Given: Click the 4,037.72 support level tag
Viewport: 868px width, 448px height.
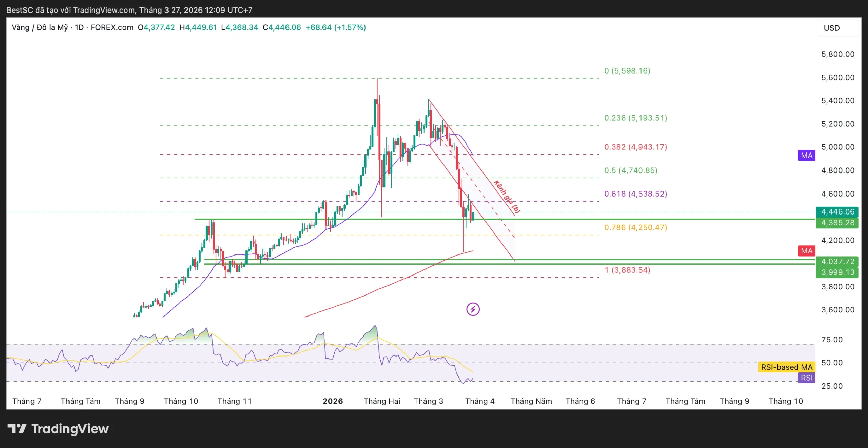Looking at the screenshot, I should [837, 261].
